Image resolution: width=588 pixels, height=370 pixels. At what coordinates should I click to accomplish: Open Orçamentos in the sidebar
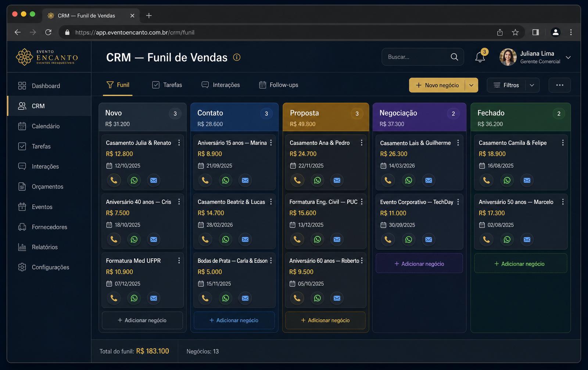coord(49,186)
